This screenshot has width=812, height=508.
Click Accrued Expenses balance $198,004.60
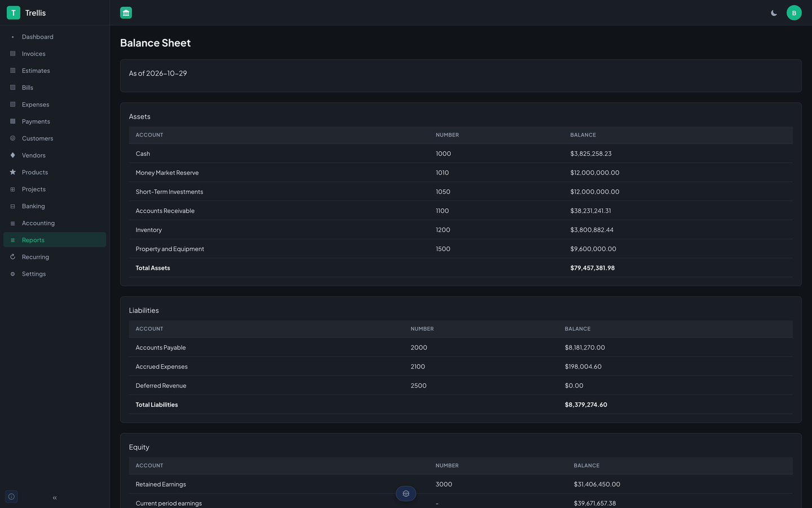[x=583, y=367]
